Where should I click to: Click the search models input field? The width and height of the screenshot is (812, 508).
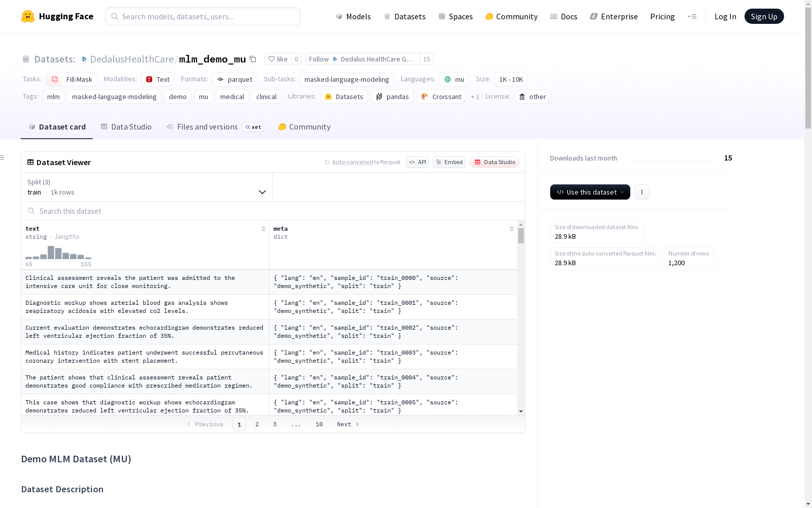click(203, 16)
